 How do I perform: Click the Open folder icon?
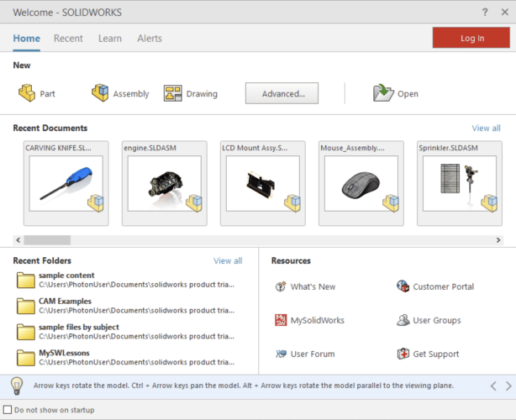pyautogui.click(x=383, y=92)
